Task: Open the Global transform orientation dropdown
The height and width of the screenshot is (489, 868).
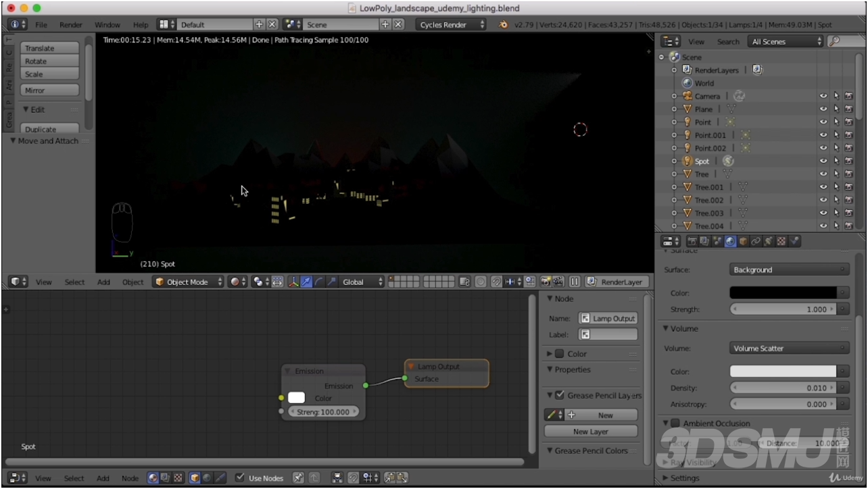Action: tap(361, 282)
